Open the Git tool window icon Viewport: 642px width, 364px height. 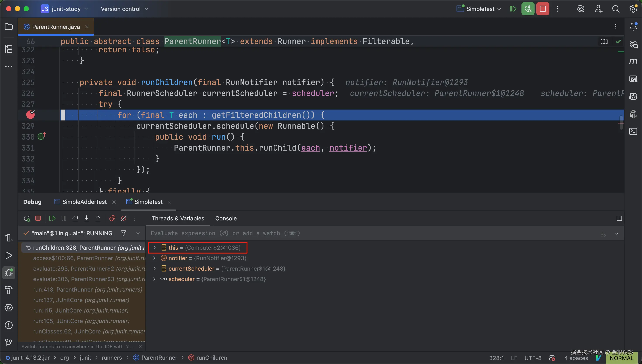[x=9, y=342]
